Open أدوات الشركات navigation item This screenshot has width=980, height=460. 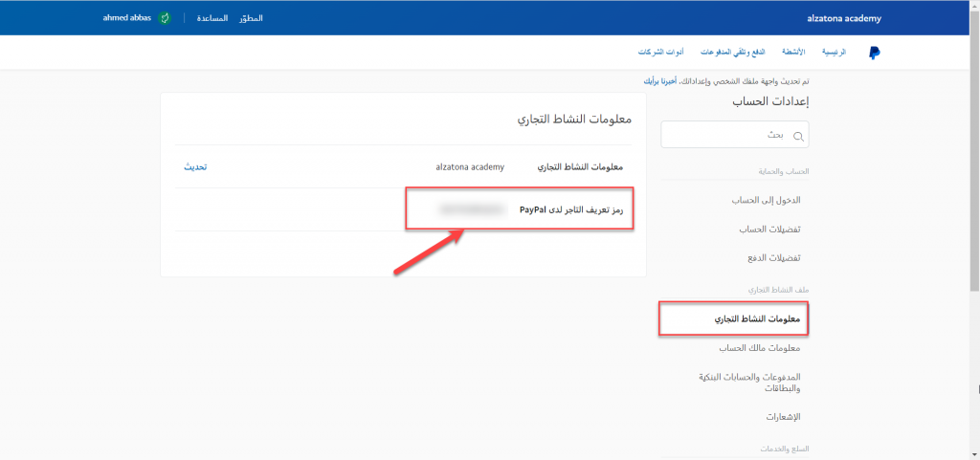point(660,53)
